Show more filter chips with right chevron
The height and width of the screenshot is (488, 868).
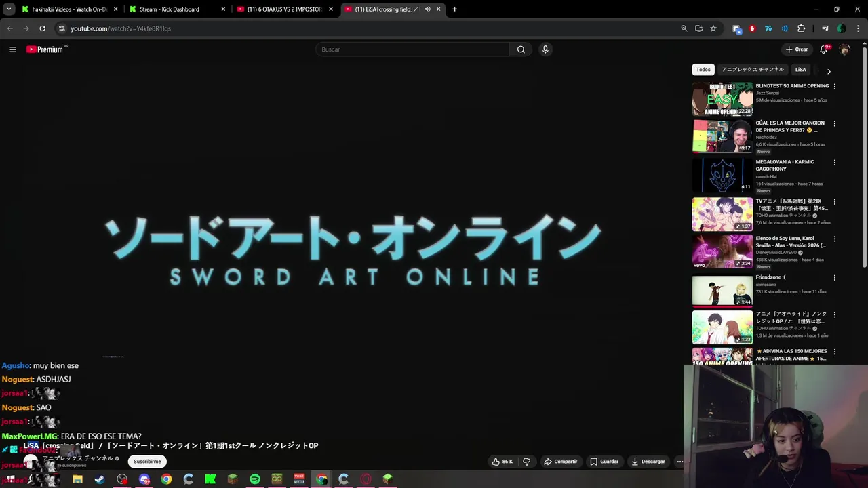828,71
